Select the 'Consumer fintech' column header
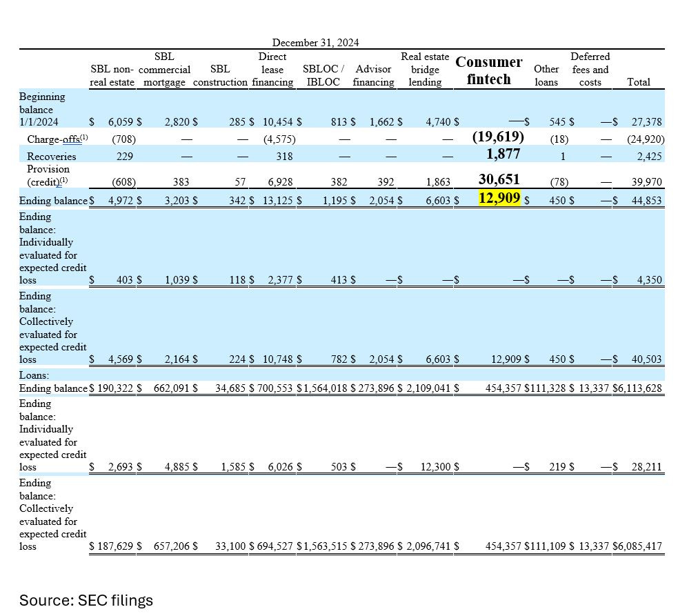Viewport: 678px width, 616px height. tap(488, 70)
